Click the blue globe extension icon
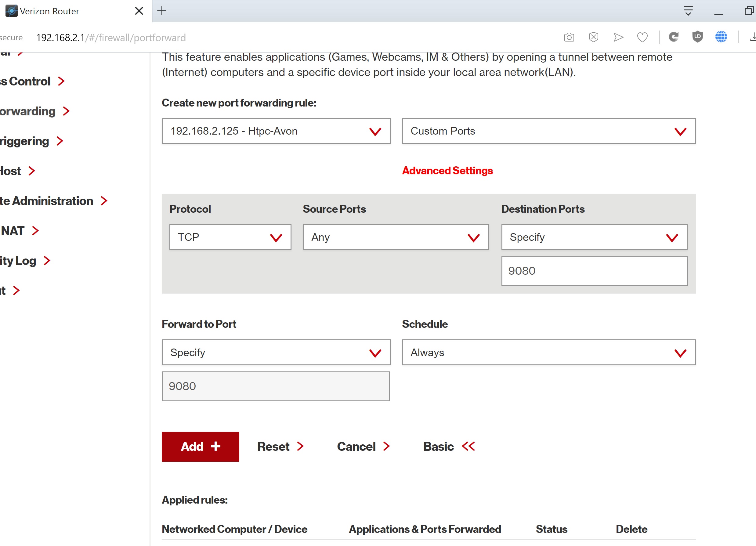This screenshot has height=546, width=756. click(x=721, y=37)
